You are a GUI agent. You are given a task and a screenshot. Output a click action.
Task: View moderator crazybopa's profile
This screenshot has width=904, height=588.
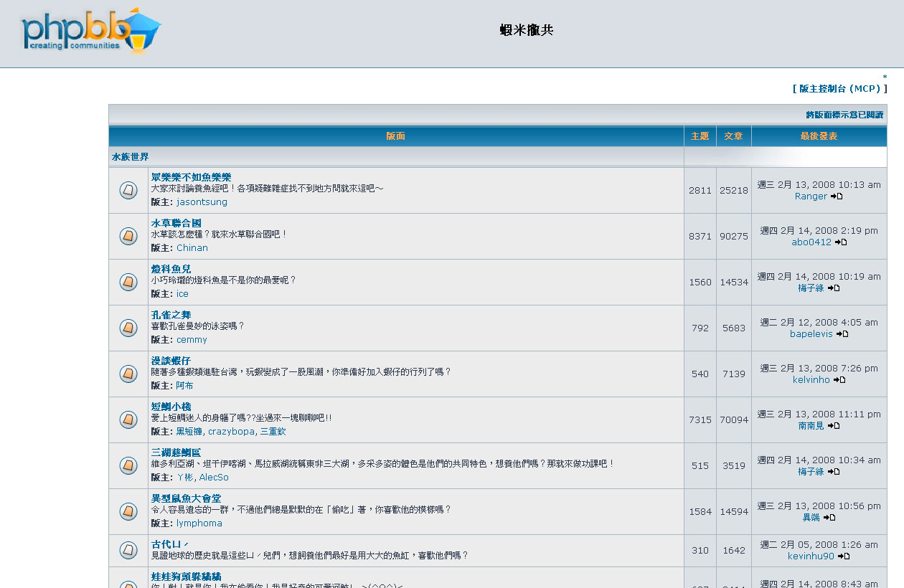pos(231,432)
